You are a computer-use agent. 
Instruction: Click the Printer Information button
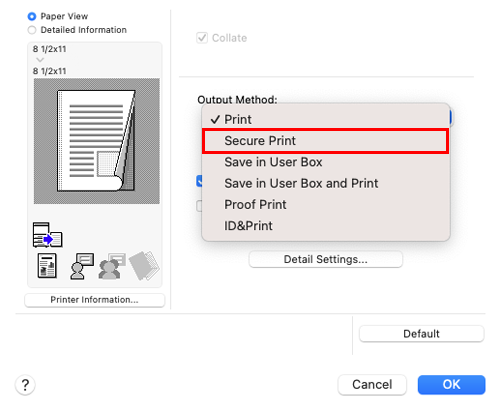[95, 300]
